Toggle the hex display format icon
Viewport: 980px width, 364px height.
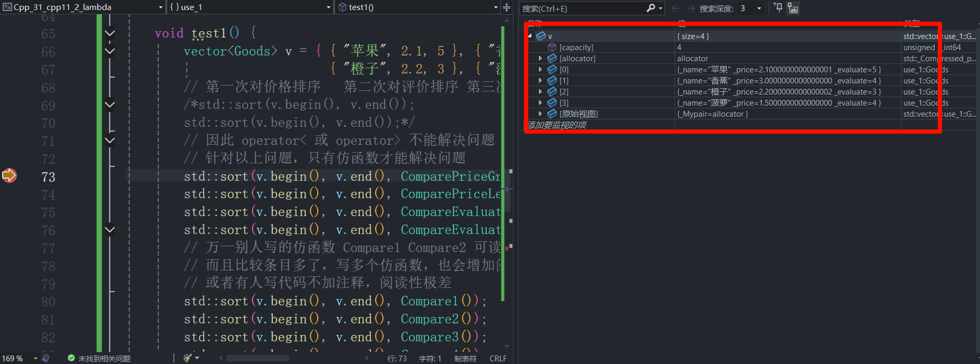(793, 8)
